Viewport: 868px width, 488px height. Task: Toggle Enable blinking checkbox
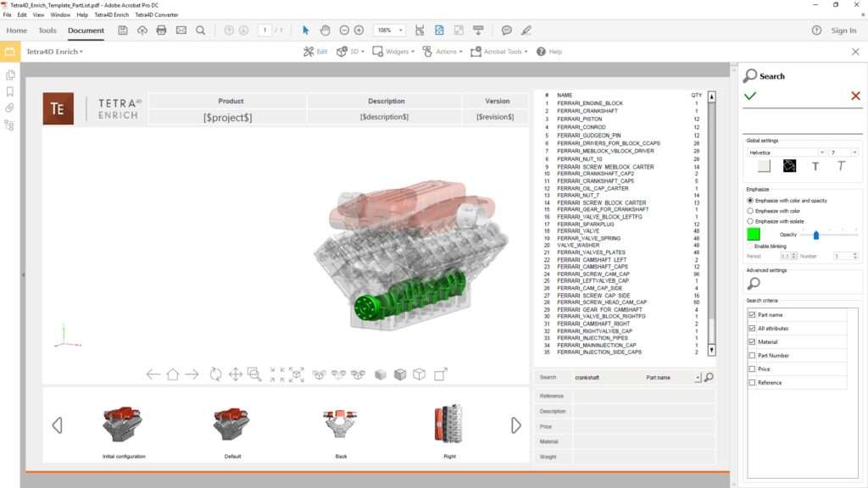click(750, 247)
